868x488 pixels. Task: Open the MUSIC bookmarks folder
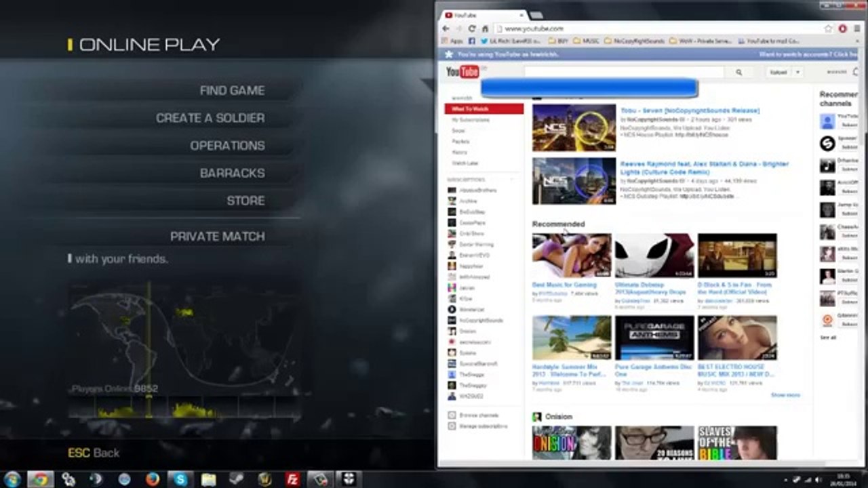587,41
